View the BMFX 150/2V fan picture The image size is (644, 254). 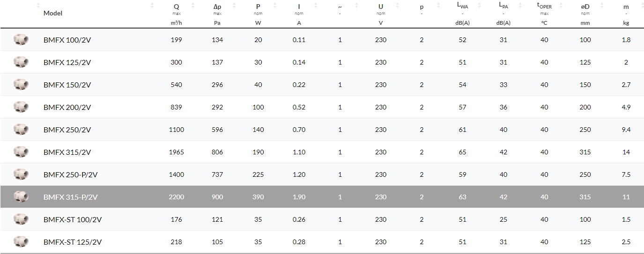[21, 85]
